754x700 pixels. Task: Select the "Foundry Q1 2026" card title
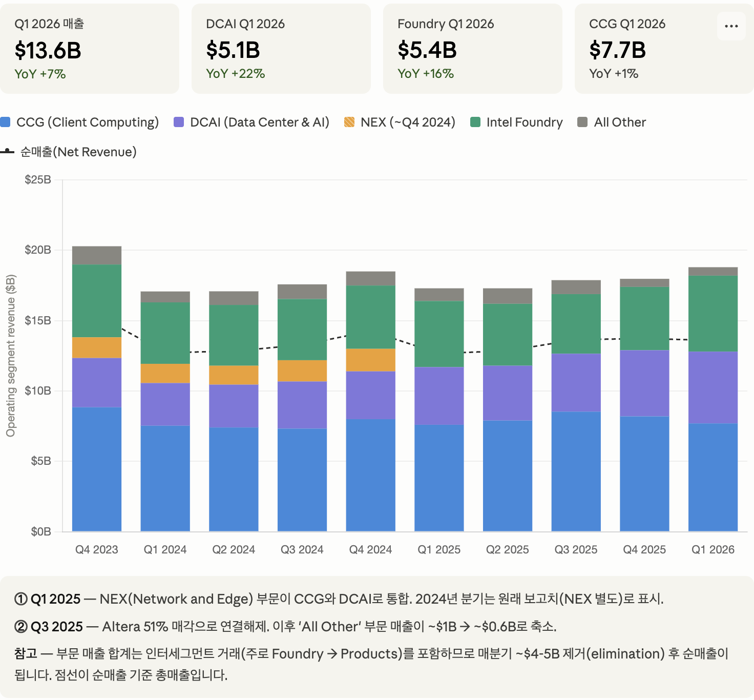(446, 24)
